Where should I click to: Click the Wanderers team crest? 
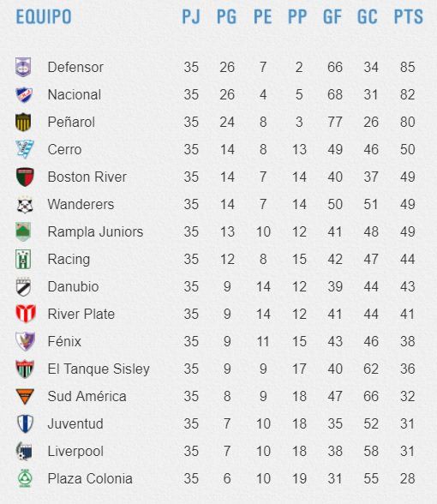25,205
